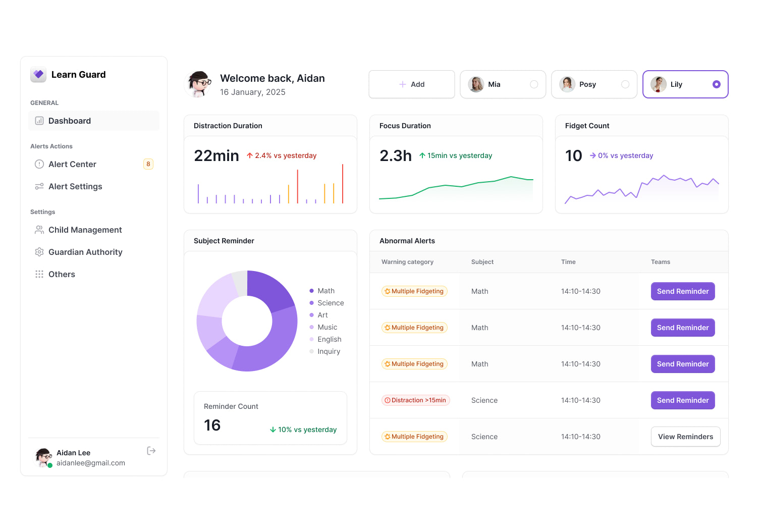The height and width of the screenshot is (532, 763).
Task: Click the Guardian Authority gear icon
Action: pos(39,252)
